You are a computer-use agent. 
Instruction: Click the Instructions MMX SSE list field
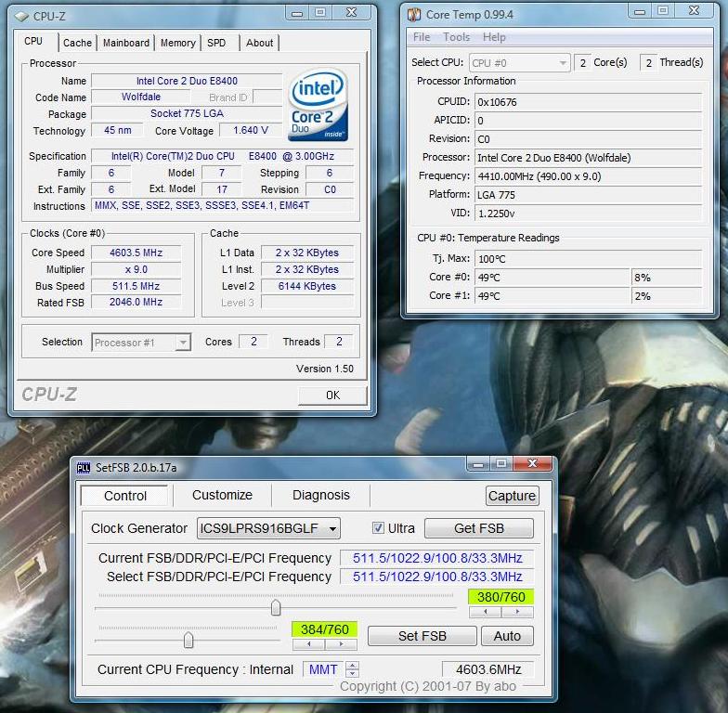click(x=222, y=205)
